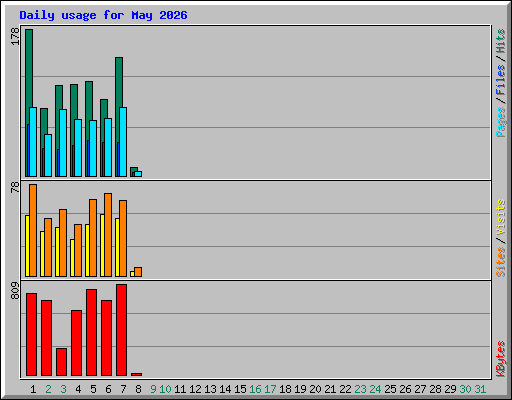
Task: Click day 31 on the x-axis
Action: (480, 389)
